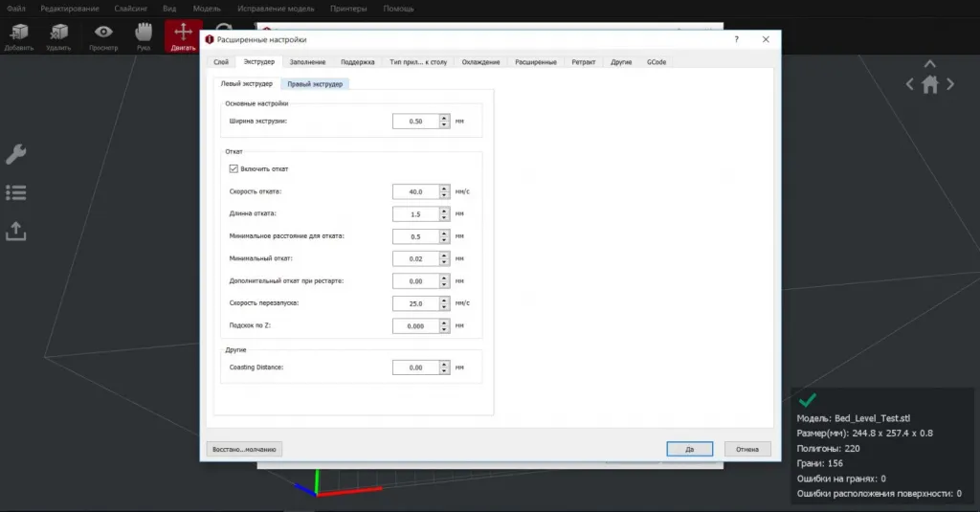Switch to the Заполнение tab
The height and width of the screenshot is (512, 980).
(308, 61)
